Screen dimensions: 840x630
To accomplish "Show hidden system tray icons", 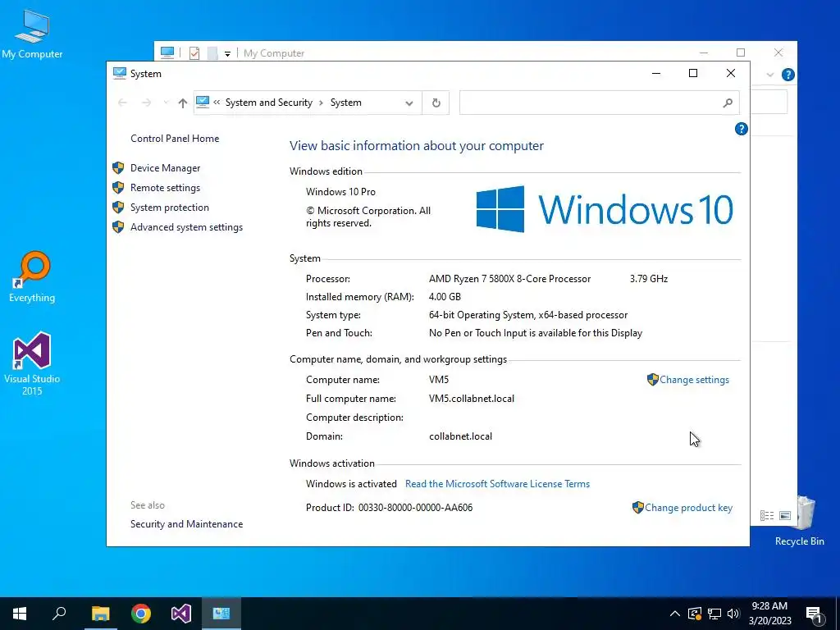I will [x=675, y=614].
